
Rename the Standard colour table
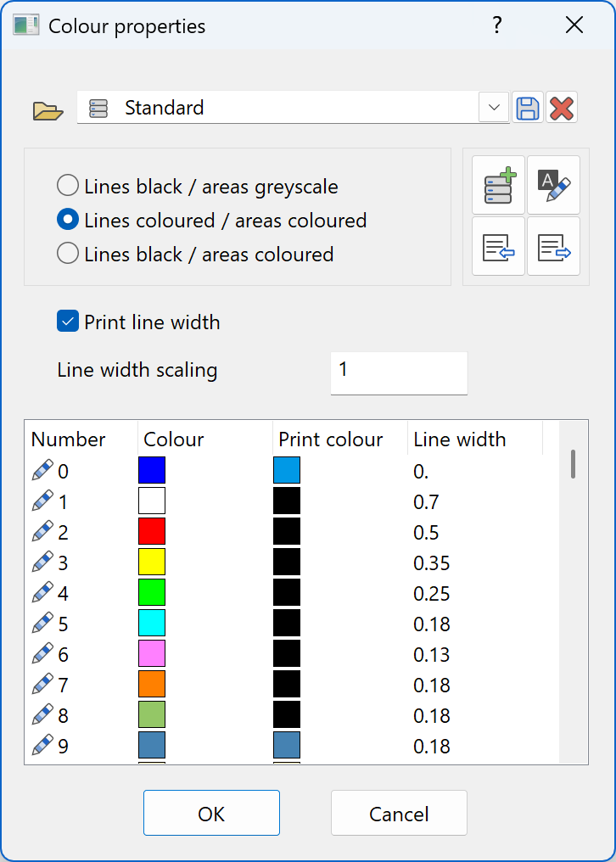pos(553,186)
